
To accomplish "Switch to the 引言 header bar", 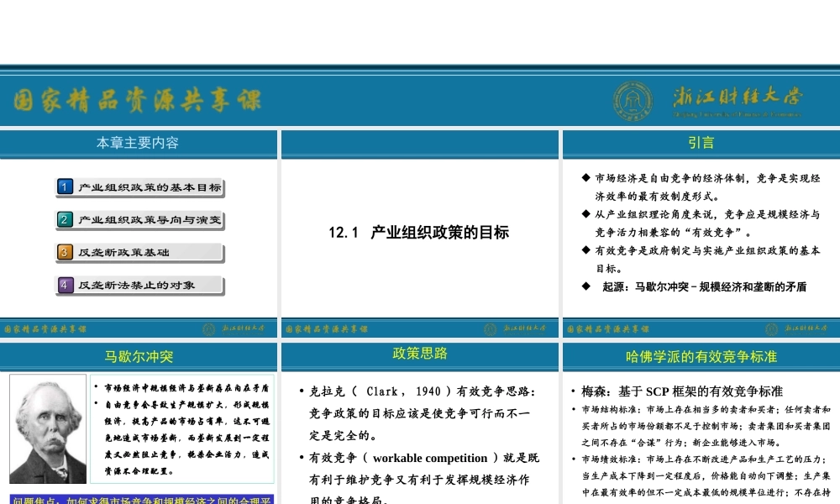I will click(700, 143).
